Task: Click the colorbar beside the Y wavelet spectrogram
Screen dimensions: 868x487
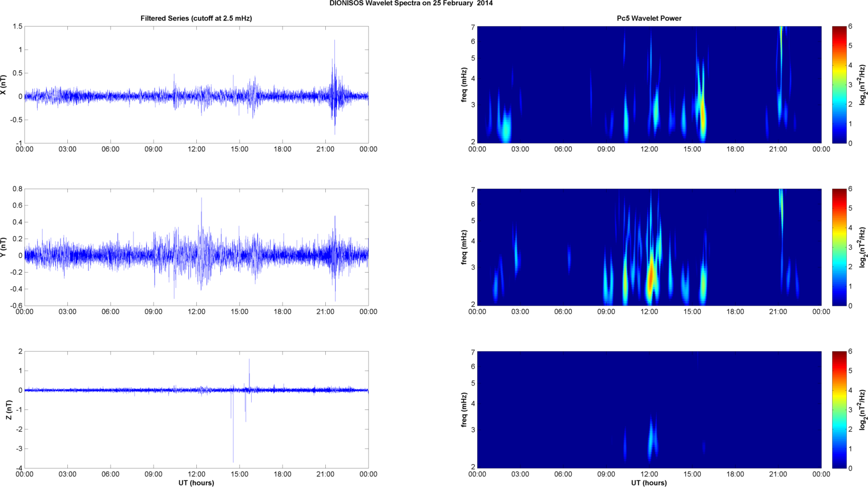Action: point(839,247)
